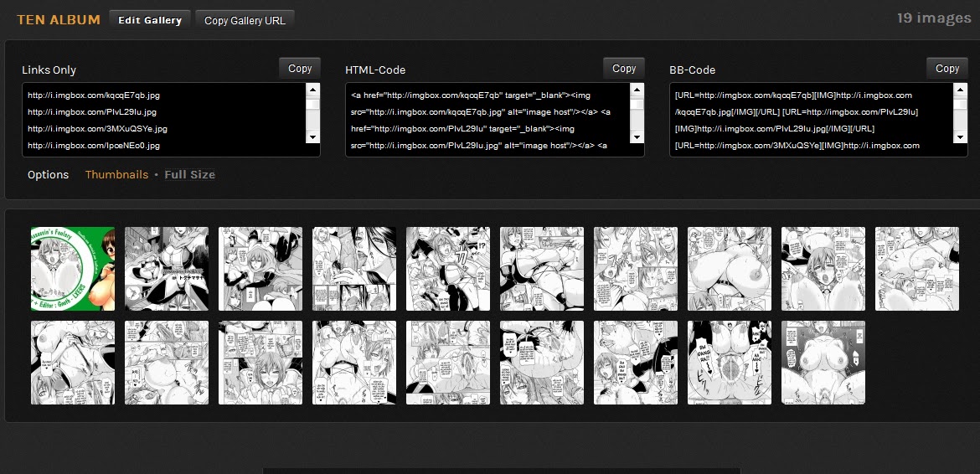Click the BB-Code scrollbar thumb
This screenshot has width=980, height=474.
(x=961, y=103)
